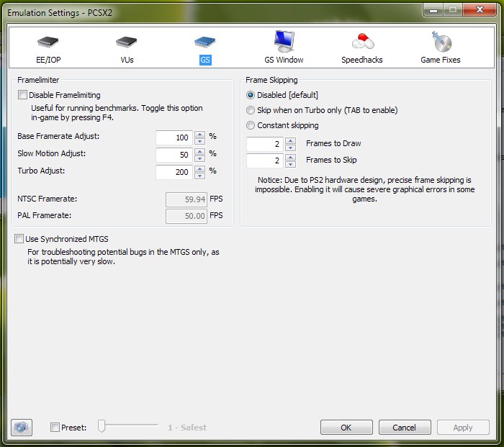Switch to the Game Fixes tab label

(441, 60)
